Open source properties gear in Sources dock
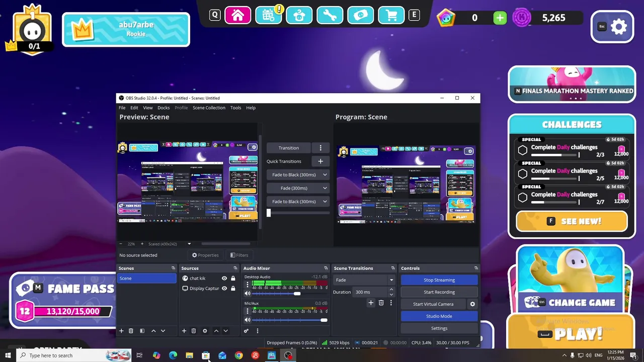The height and width of the screenshot is (362, 644). point(205,331)
